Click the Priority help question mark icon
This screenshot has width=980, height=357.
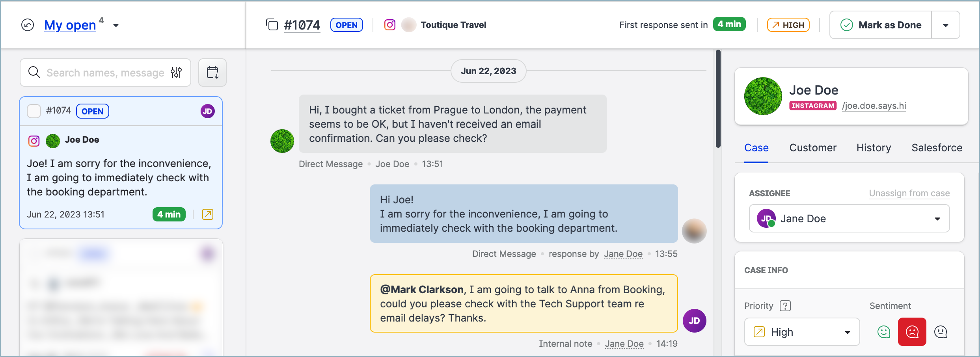[x=785, y=306]
